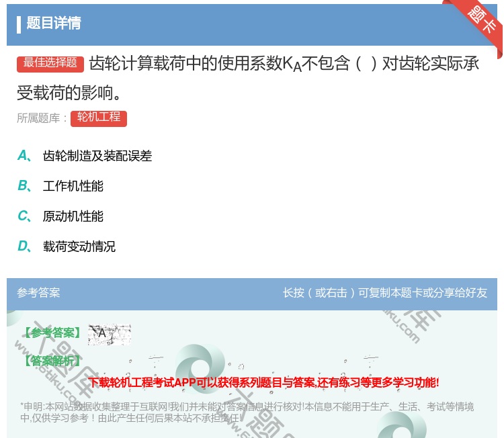Choose option C 原动机性能
Viewport: 504px width, 438px height.
60,216
